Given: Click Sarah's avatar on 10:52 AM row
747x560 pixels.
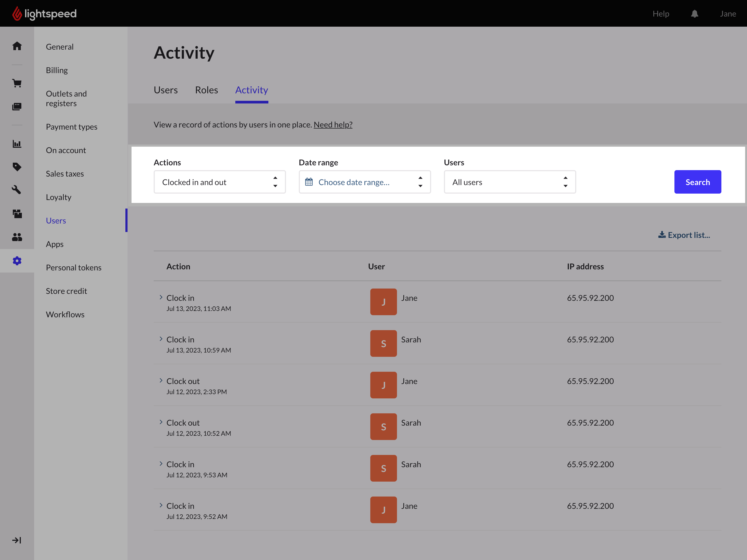Looking at the screenshot, I should pyautogui.click(x=383, y=426).
